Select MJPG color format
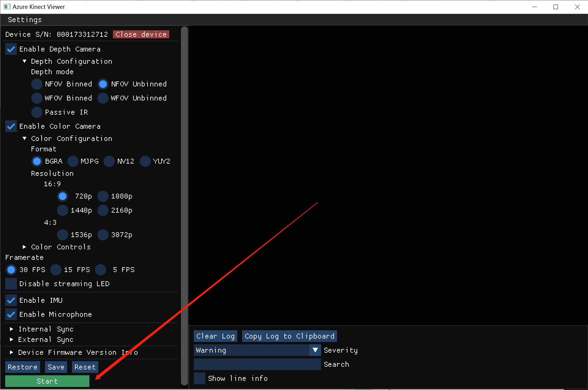 pyautogui.click(x=73, y=161)
